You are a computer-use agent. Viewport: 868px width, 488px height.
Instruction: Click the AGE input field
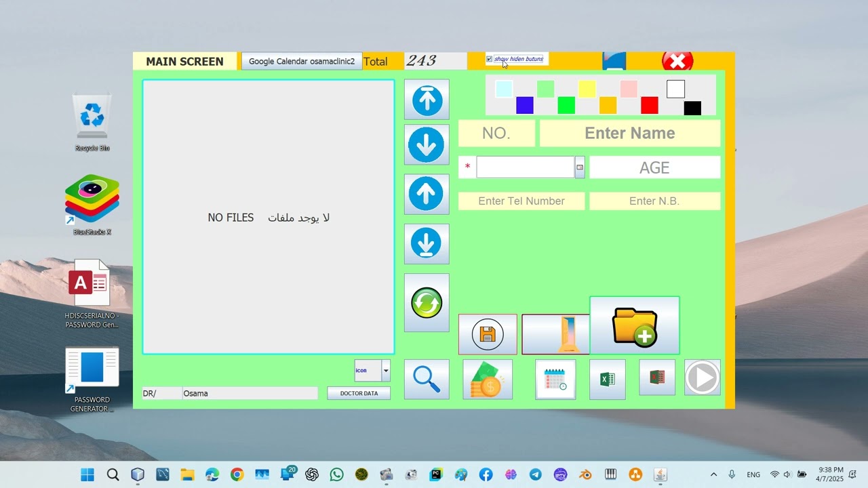654,167
